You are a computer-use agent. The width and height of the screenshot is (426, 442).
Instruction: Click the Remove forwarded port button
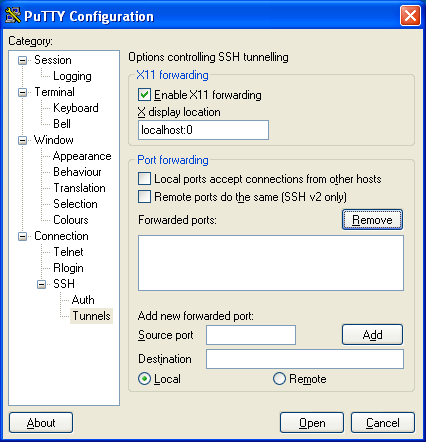[372, 220]
